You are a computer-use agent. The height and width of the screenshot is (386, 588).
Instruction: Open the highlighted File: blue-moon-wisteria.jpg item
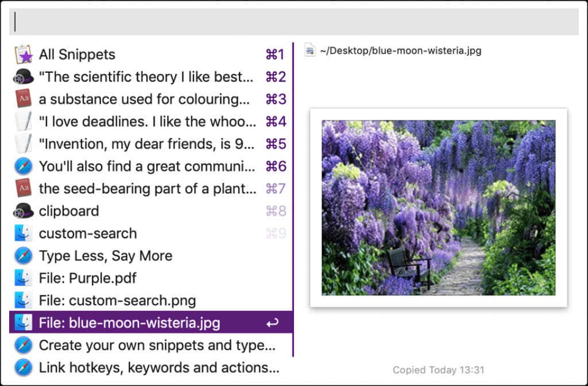pyautogui.click(x=151, y=323)
